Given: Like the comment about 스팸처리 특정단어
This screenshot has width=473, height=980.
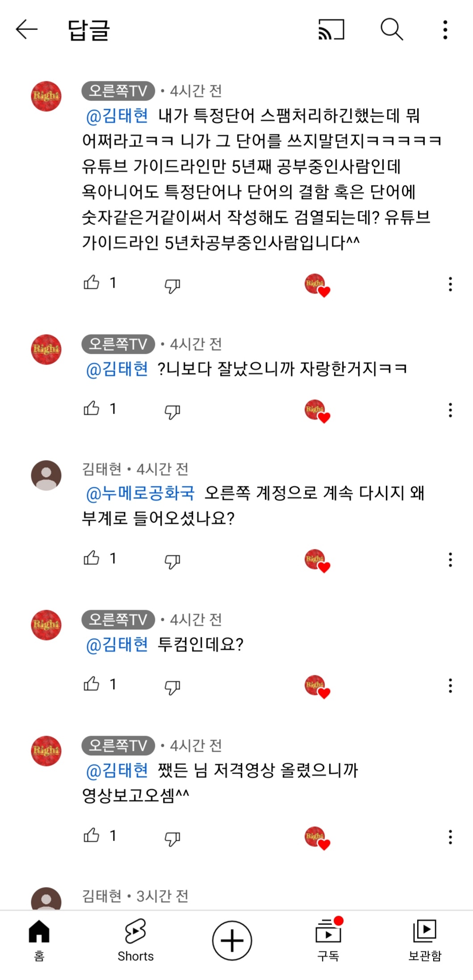Looking at the screenshot, I should pos(92,283).
